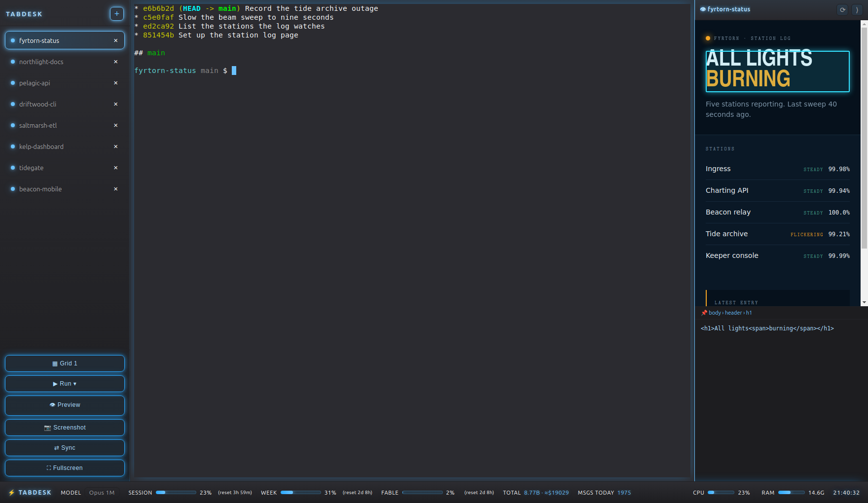Close the beacon-mobile tab
This screenshot has width=868, height=503.
tap(116, 189)
